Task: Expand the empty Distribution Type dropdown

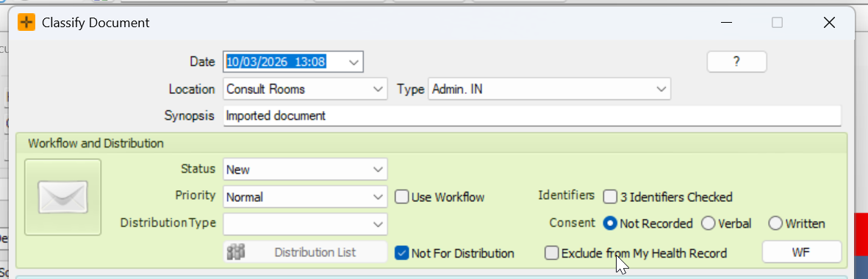Action: (x=378, y=225)
